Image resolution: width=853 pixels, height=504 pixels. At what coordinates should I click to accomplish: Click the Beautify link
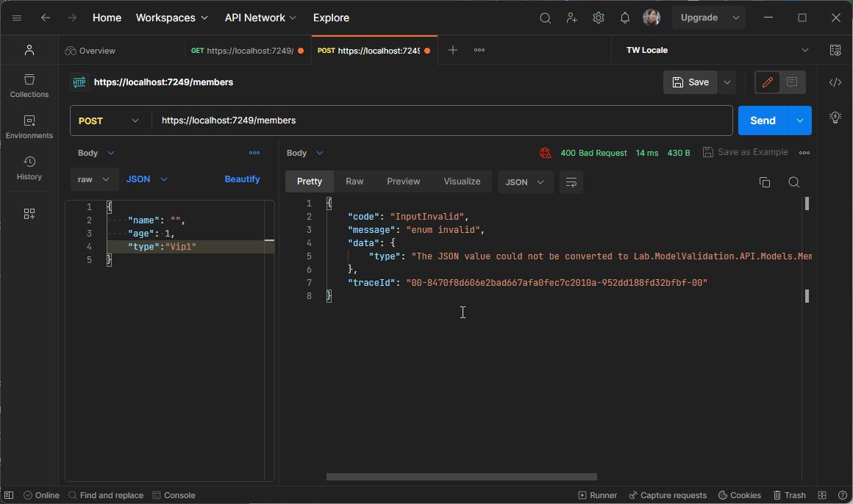click(242, 179)
